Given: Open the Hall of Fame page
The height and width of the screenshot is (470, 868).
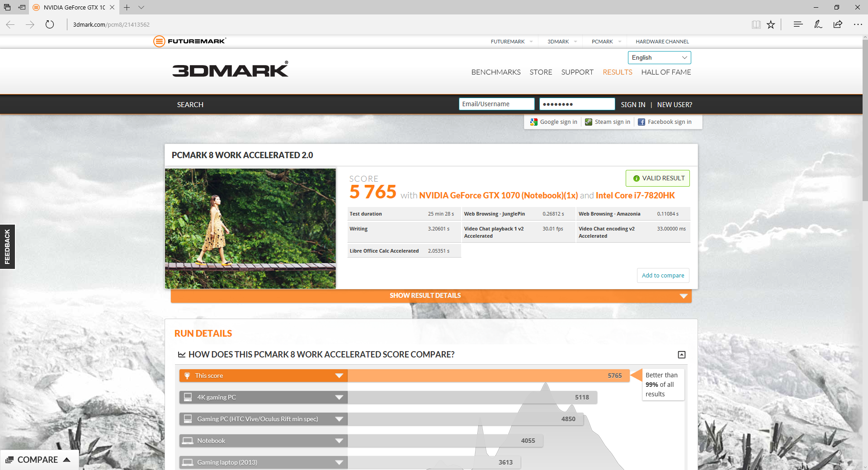Looking at the screenshot, I should click(x=666, y=72).
